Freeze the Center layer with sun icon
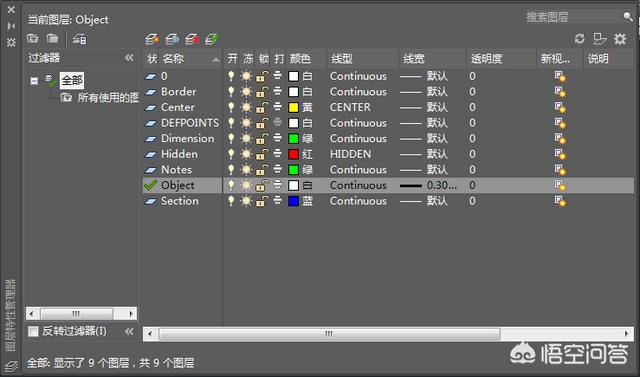This screenshot has height=377, width=640. point(246,107)
